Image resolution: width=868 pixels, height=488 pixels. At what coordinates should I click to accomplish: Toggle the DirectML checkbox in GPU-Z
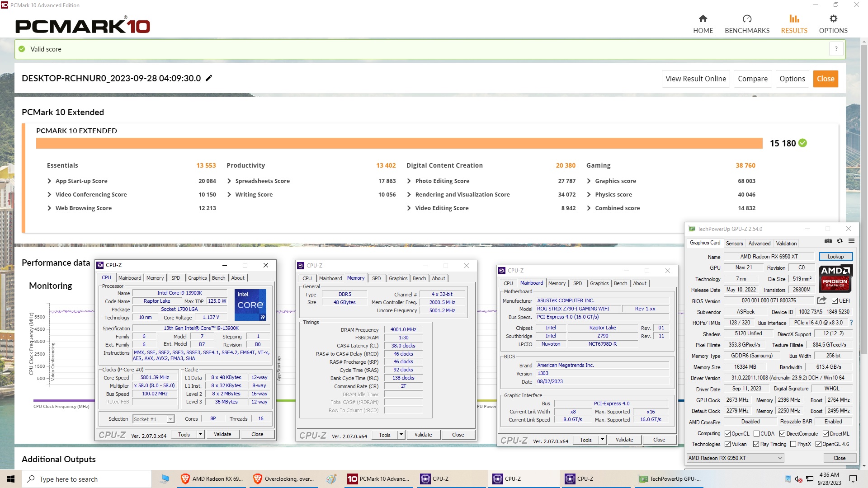pyautogui.click(x=826, y=434)
